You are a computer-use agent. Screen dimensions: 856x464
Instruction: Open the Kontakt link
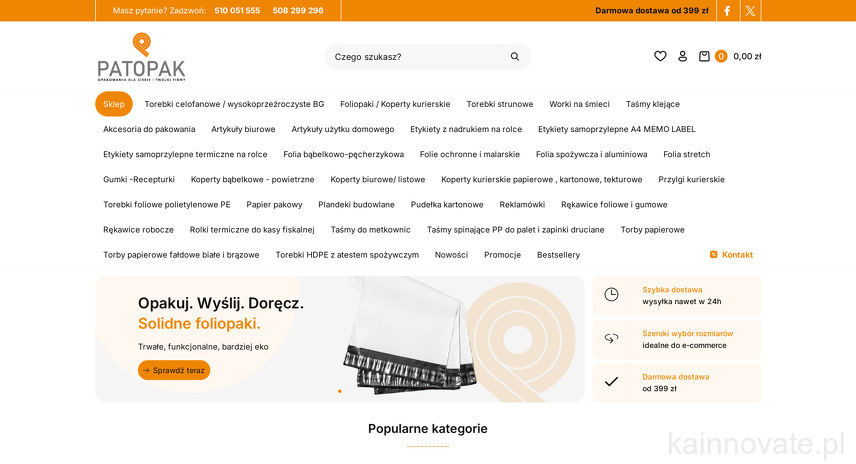pyautogui.click(x=732, y=255)
